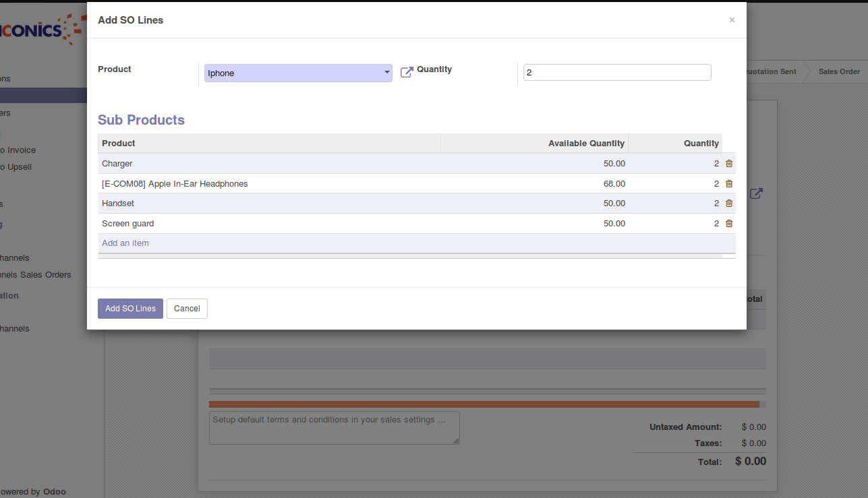Sort by Product column header

119,144
